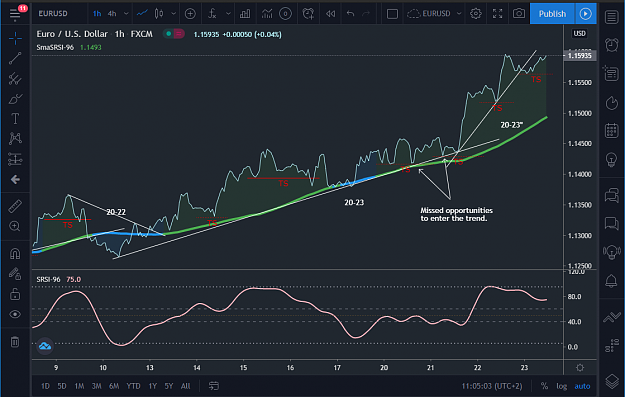Open the pitchfork tools
This screenshot has width=625, height=397.
click(x=15, y=79)
